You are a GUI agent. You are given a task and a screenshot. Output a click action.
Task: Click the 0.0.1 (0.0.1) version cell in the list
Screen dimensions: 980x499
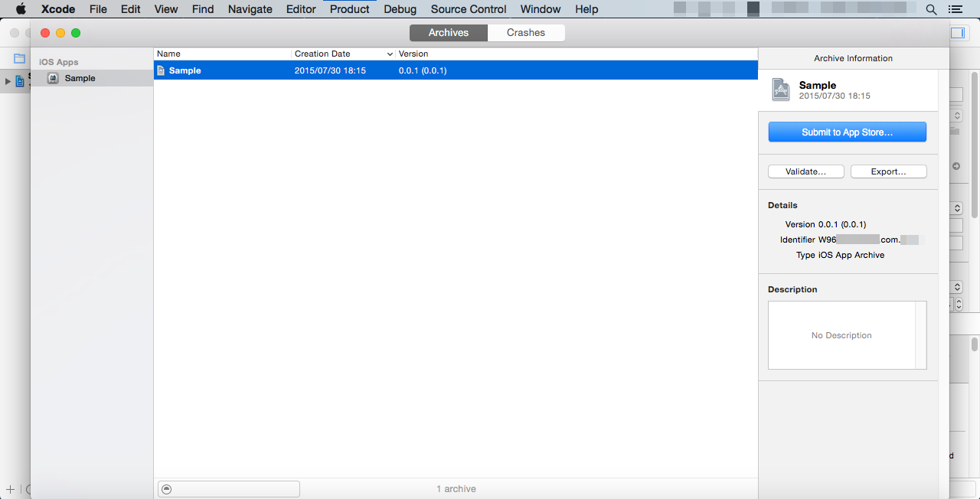tap(423, 70)
